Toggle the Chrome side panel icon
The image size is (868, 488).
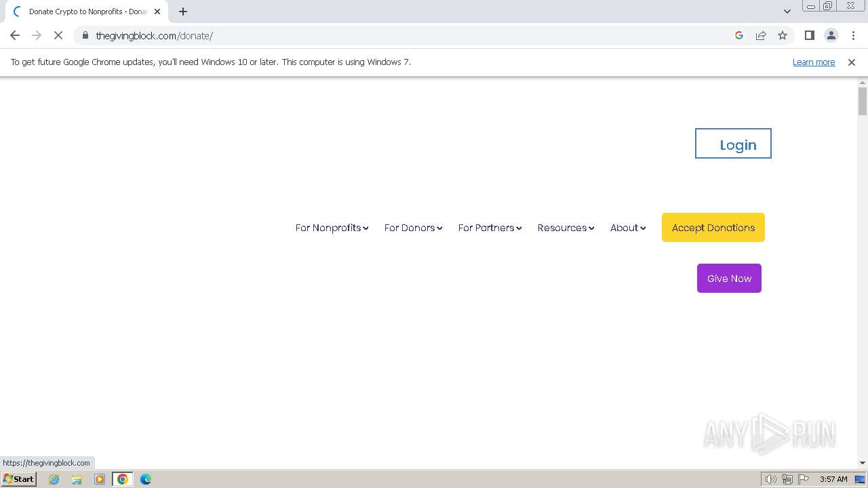pyautogui.click(x=810, y=35)
